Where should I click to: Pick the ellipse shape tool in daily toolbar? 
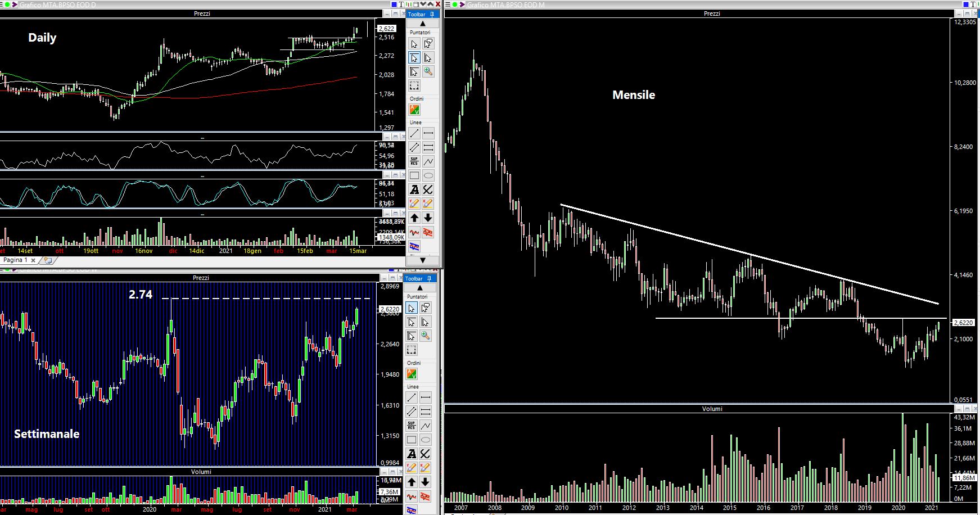tap(428, 175)
